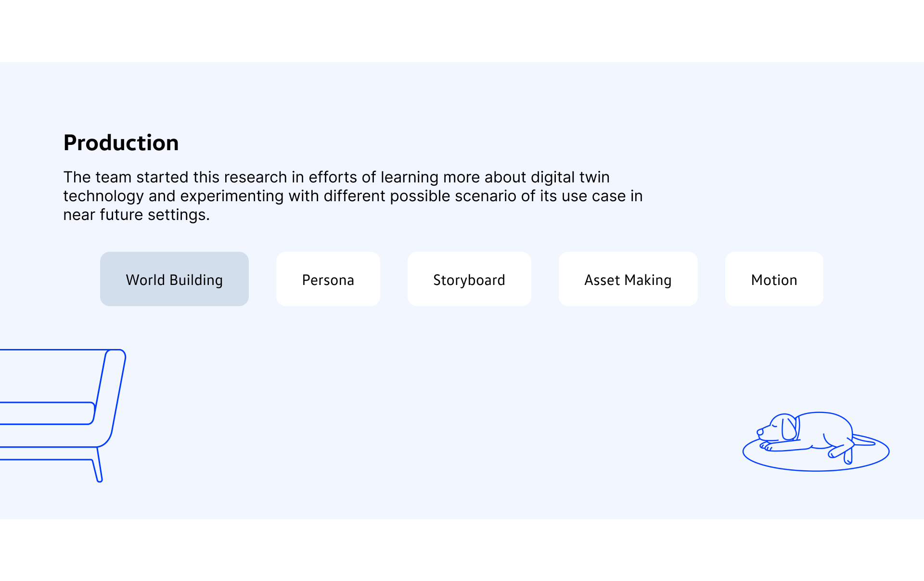This screenshot has height=581, width=924.
Task: Click the words "digital twin" in the description
Action: (570, 177)
